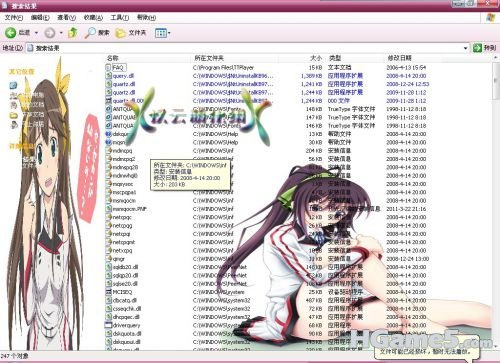Open the 工具(T) menu
500x363 pixels.
point(120,17)
